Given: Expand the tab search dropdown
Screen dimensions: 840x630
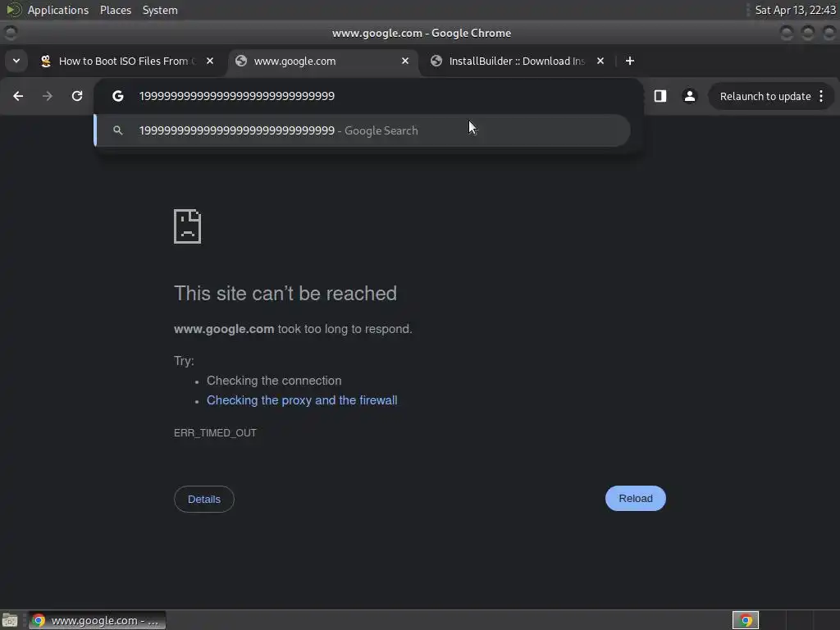Looking at the screenshot, I should [16, 61].
